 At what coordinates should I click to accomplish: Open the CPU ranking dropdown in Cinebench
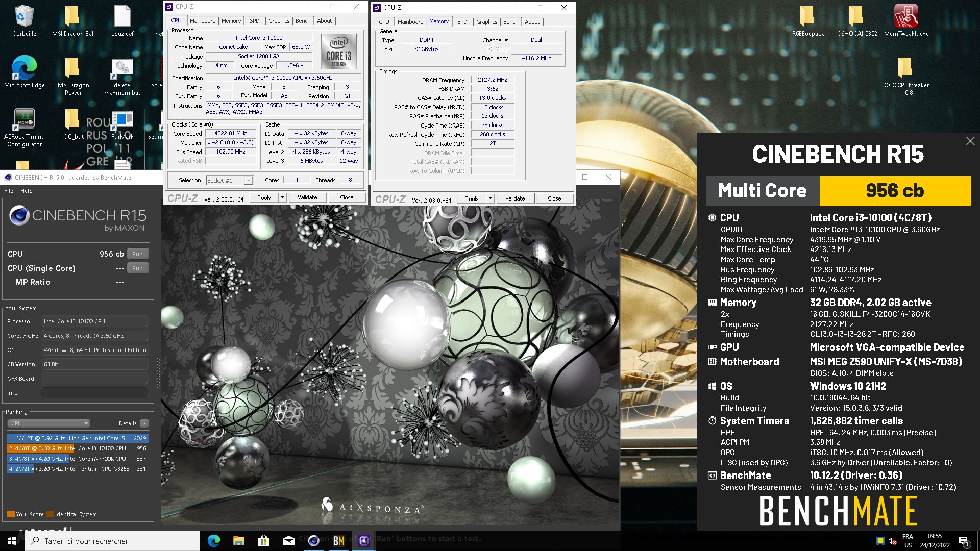[49, 423]
